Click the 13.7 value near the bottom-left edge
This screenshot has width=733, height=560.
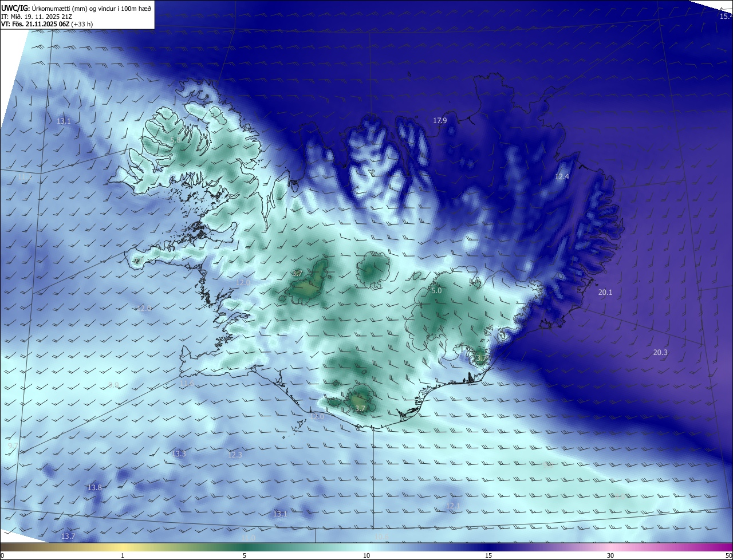point(68,536)
